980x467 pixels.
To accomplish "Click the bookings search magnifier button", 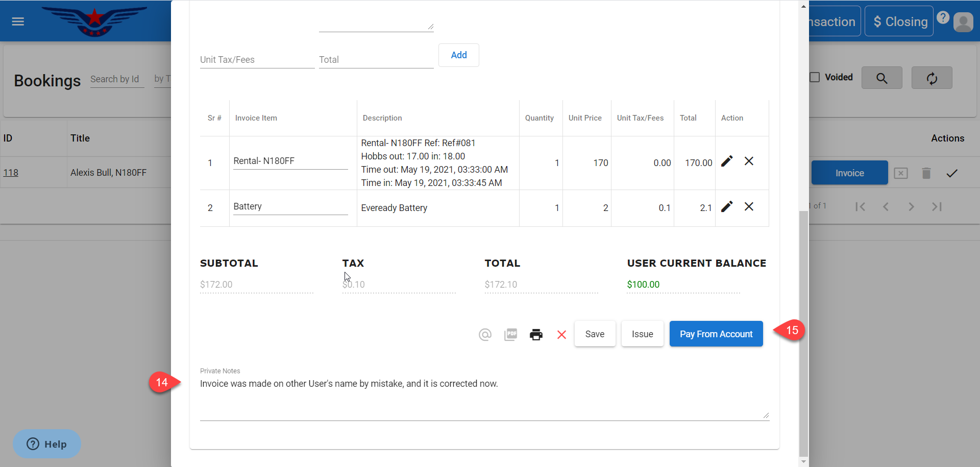I will click(881, 78).
